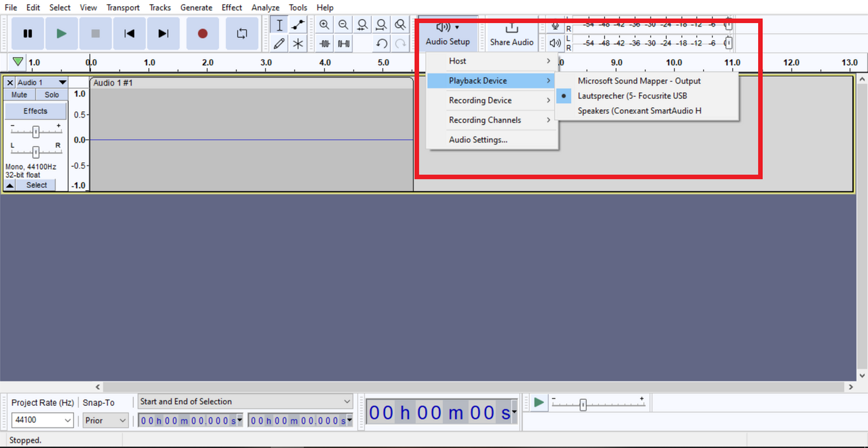Skip to end of the project

(x=163, y=33)
